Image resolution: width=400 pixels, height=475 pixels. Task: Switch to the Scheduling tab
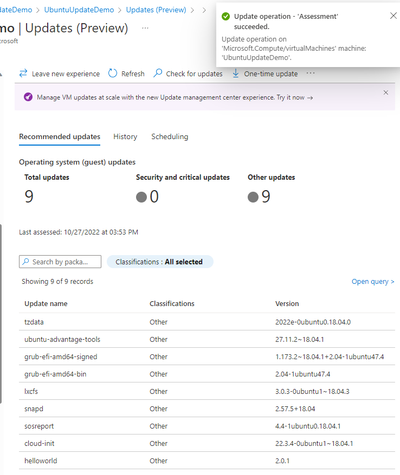[x=169, y=137]
